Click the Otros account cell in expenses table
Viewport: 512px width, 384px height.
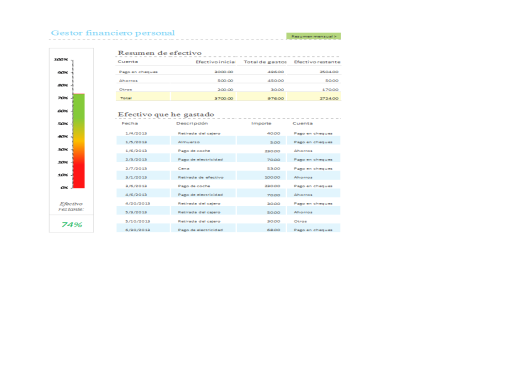point(300,221)
